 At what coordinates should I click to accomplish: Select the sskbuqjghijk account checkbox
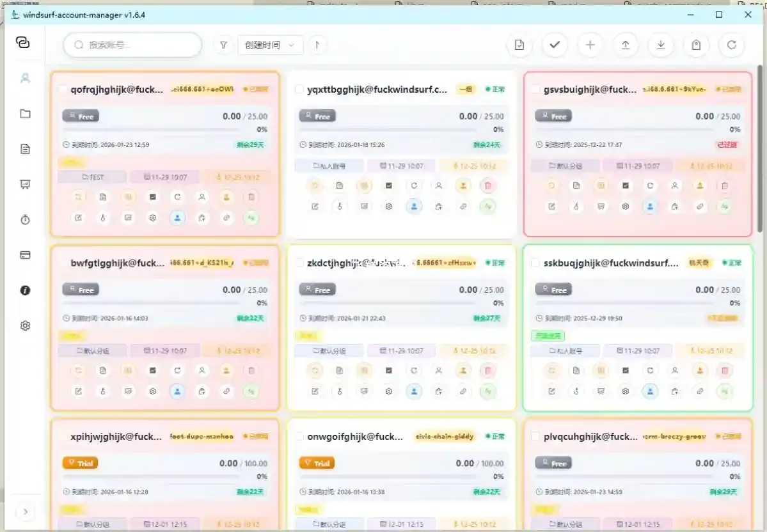point(535,263)
